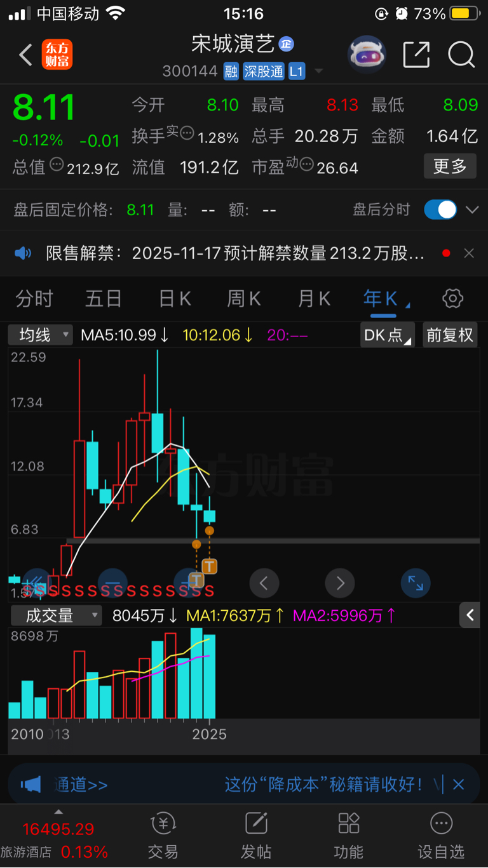
Task: Open 设自选 watchlist icon
Action: [441, 836]
